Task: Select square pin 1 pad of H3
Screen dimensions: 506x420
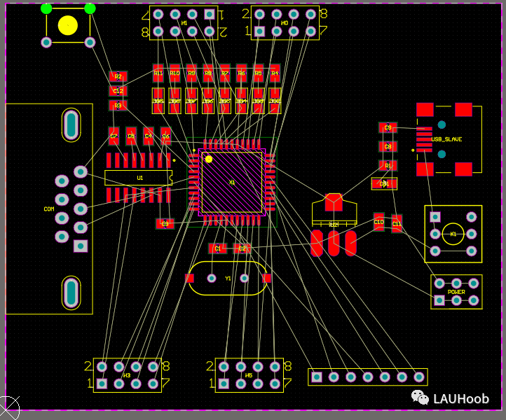Action: coord(102,384)
